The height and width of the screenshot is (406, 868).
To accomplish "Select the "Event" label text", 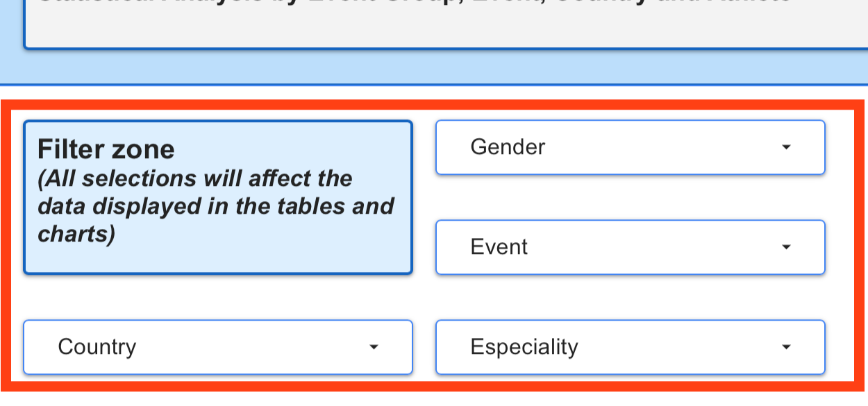I will 499,247.
